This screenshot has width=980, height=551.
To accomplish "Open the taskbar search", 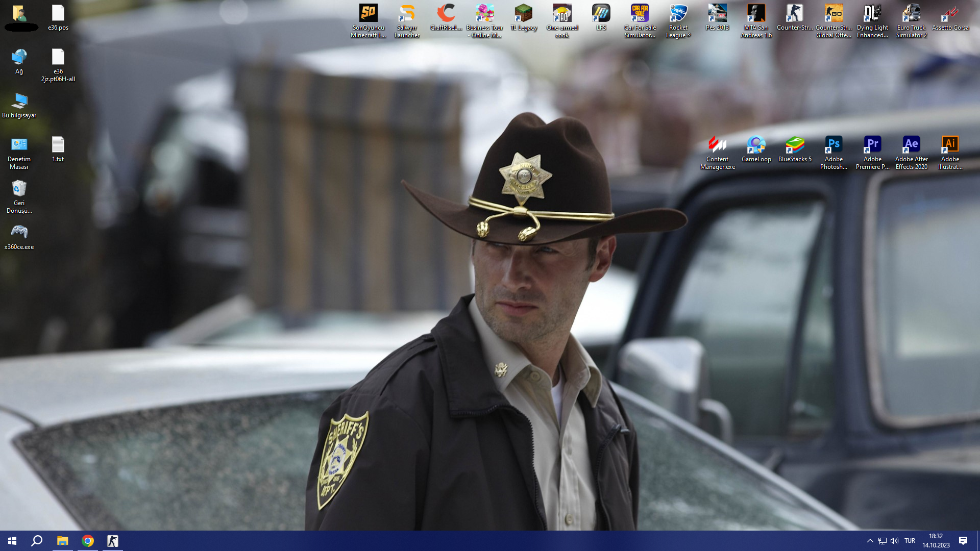I will pyautogui.click(x=37, y=541).
